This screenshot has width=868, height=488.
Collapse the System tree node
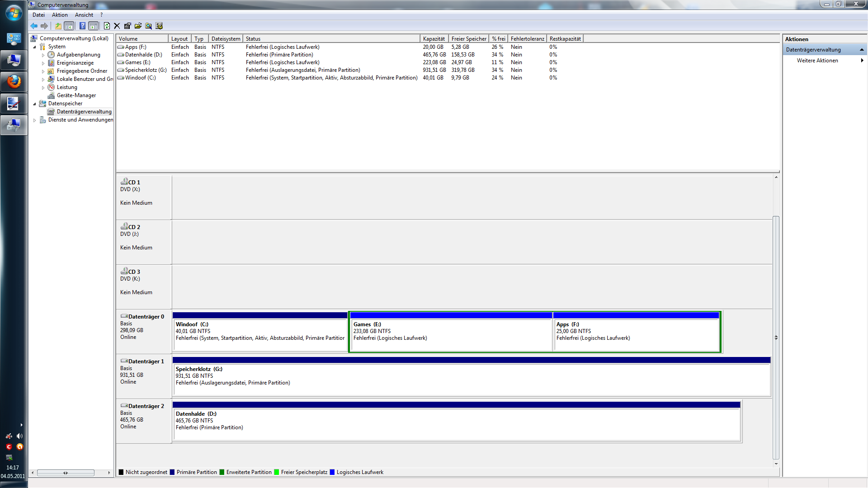coord(34,47)
